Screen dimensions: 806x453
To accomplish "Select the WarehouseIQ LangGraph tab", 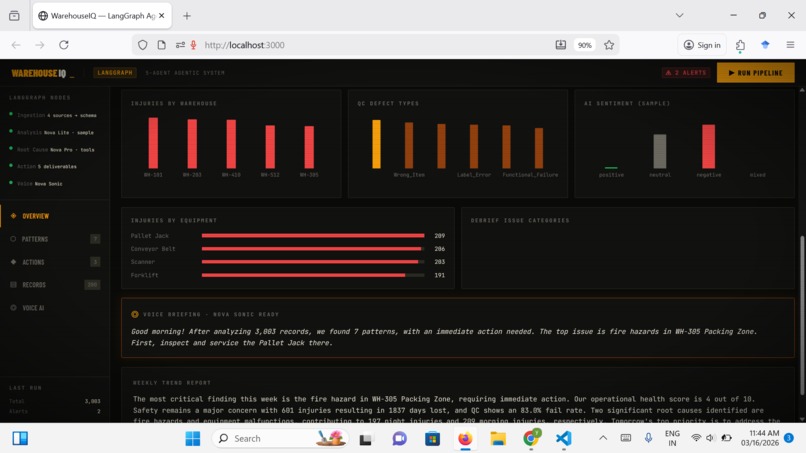I will point(102,16).
